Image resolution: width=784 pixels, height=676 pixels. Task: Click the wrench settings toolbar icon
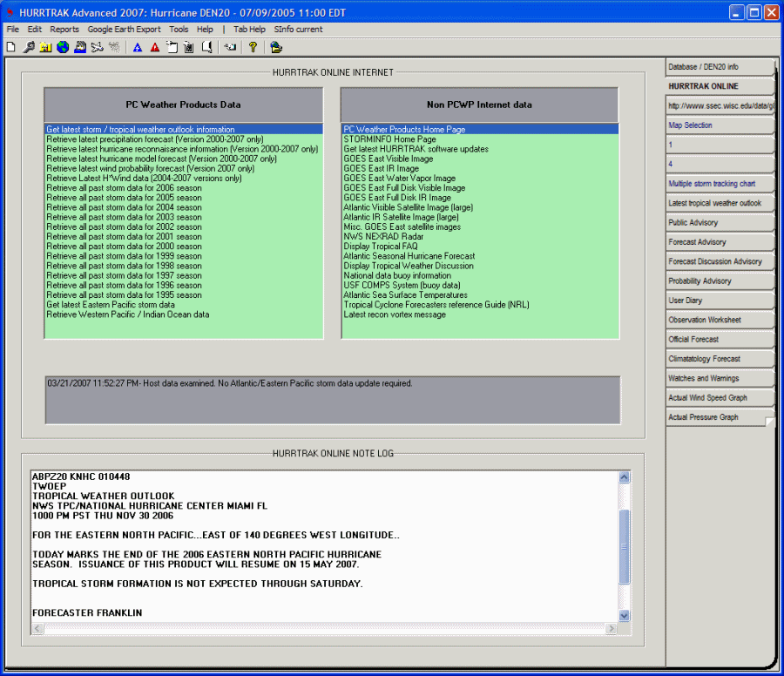29,48
